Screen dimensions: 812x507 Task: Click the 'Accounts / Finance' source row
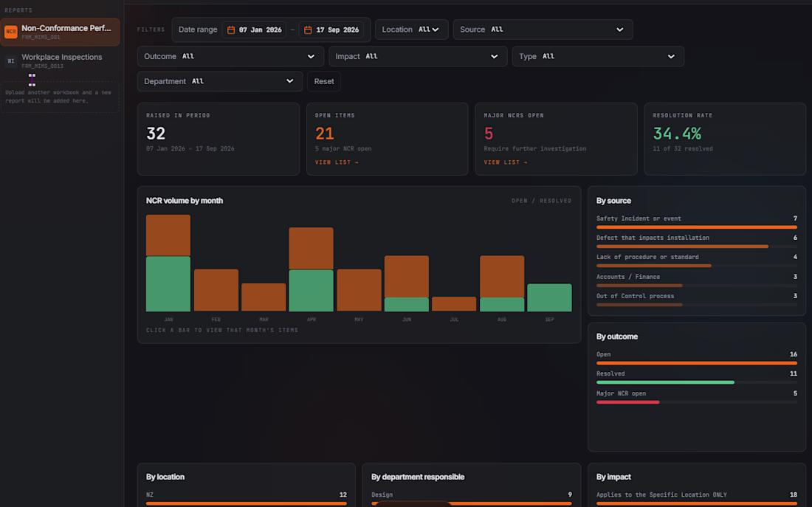(x=697, y=280)
